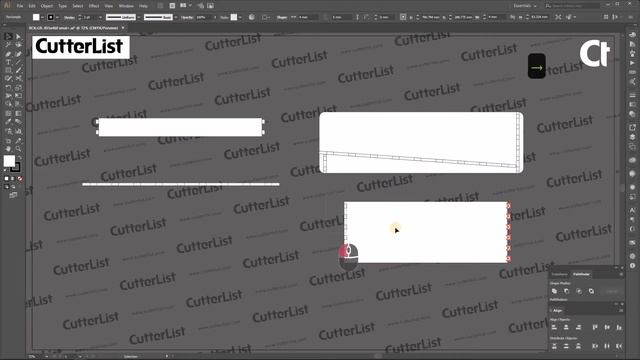Click Vertical Distribute Top icon

554,346
